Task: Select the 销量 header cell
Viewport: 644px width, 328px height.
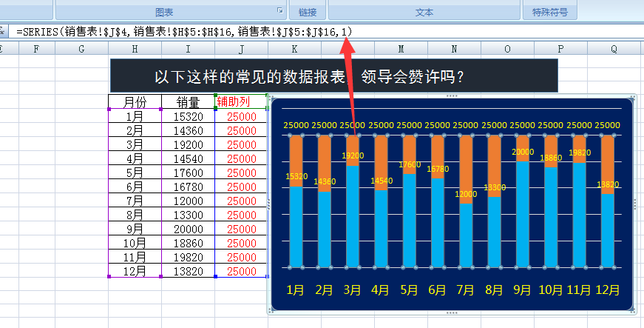Action: pyautogui.click(x=188, y=101)
